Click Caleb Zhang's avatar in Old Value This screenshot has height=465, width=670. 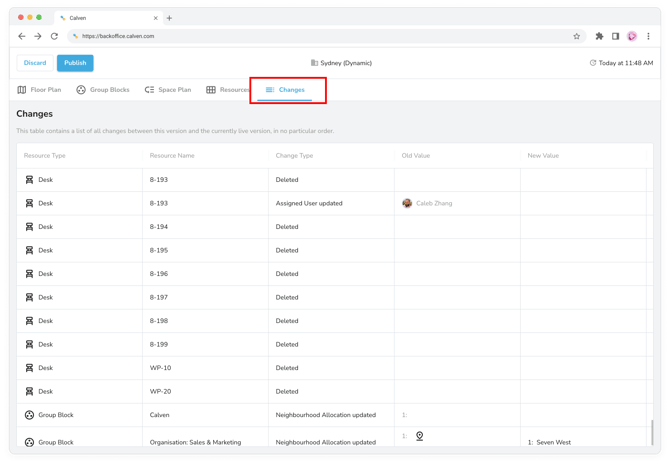pyautogui.click(x=407, y=203)
